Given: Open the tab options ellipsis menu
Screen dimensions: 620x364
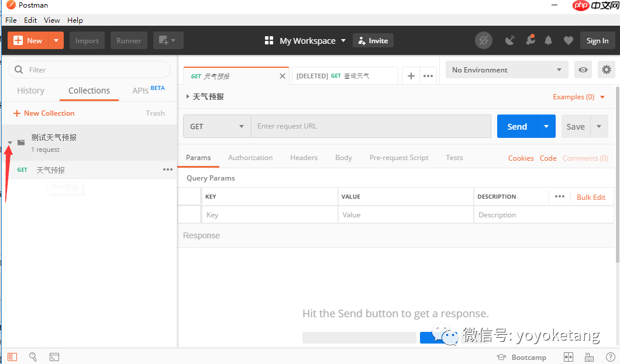Looking at the screenshot, I should (428, 76).
